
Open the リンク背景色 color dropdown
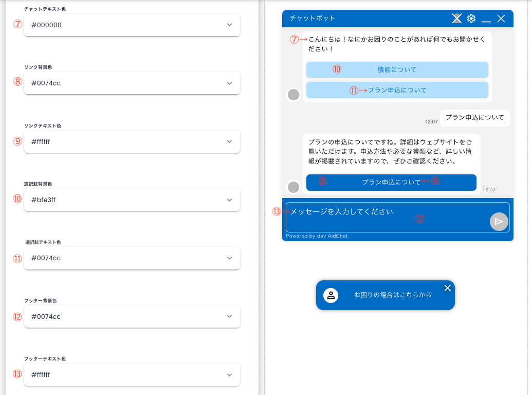pyautogui.click(x=132, y=83)
